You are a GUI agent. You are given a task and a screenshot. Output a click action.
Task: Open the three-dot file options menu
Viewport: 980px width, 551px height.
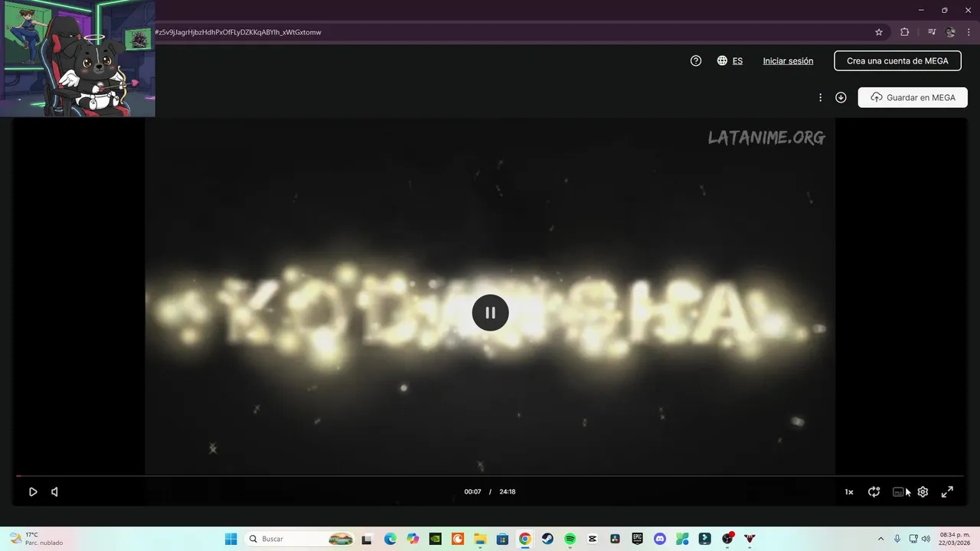[x=820, y=97]
